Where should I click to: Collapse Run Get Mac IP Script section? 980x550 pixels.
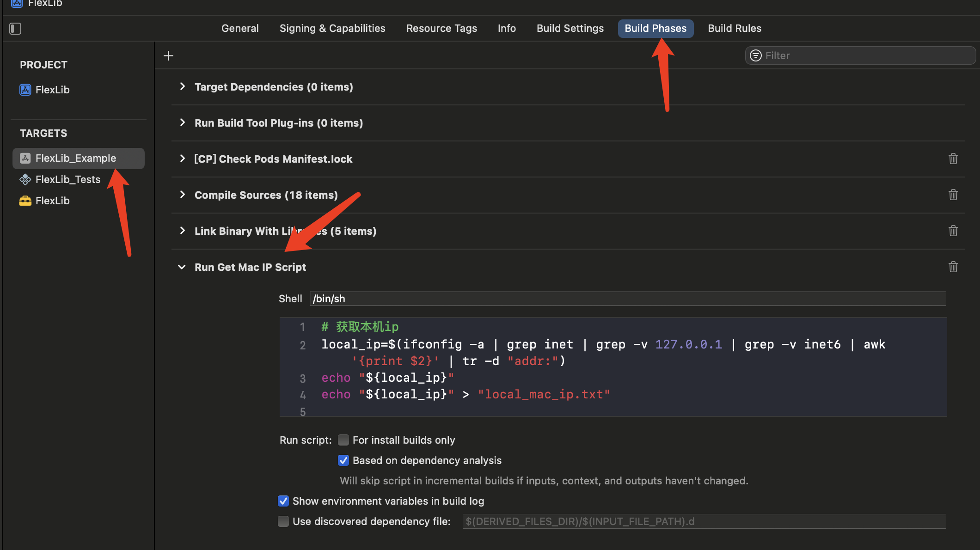click(182, 267)
